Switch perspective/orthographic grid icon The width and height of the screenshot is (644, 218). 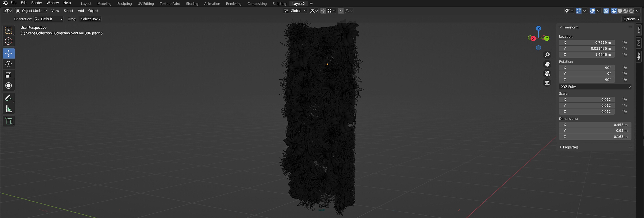[x=547, y=83]
